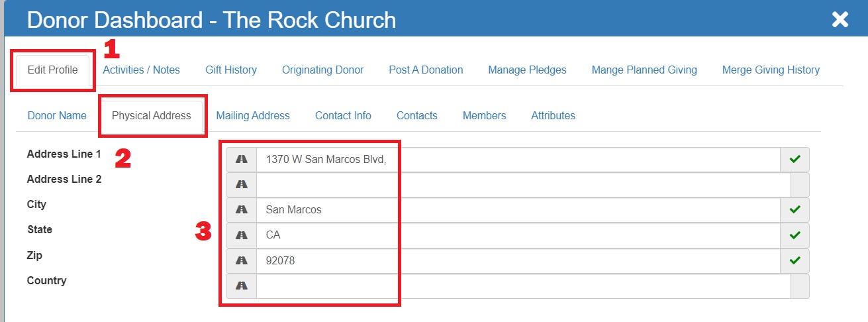Click into the Country input field

[524, 286]
